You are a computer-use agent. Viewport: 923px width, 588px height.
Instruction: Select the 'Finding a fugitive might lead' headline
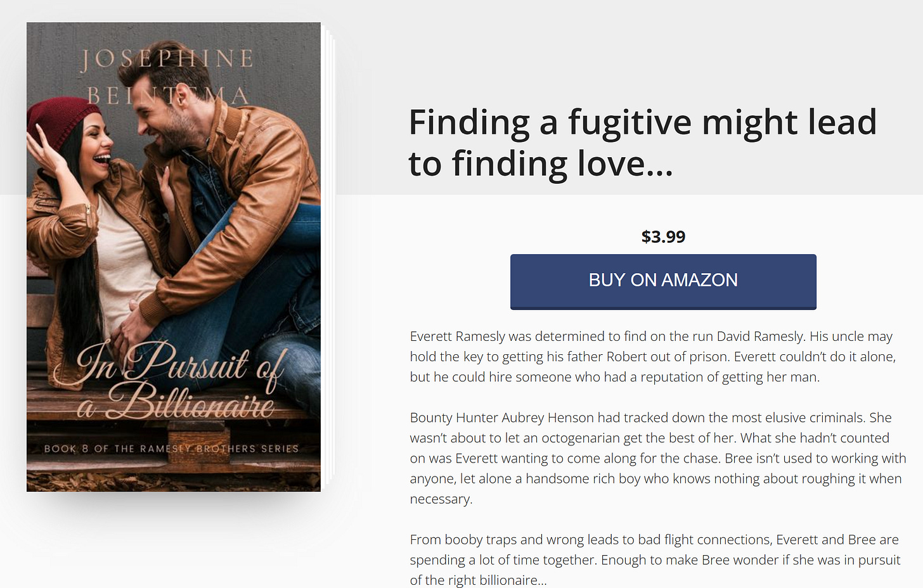point(643,122)
